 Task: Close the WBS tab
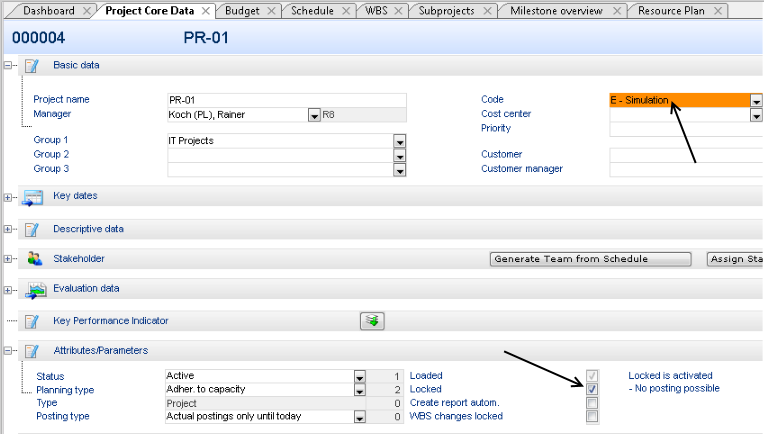coord(399,11)
